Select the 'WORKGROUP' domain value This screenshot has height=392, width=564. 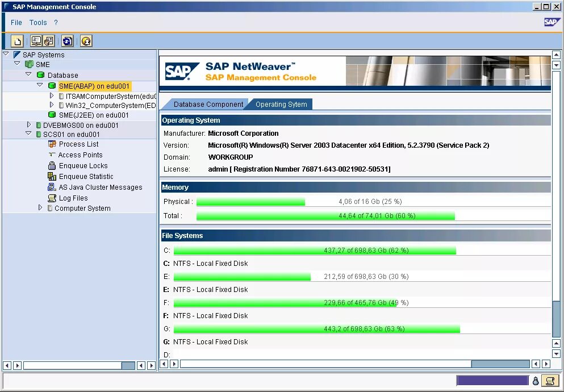(x=230, y=157)
